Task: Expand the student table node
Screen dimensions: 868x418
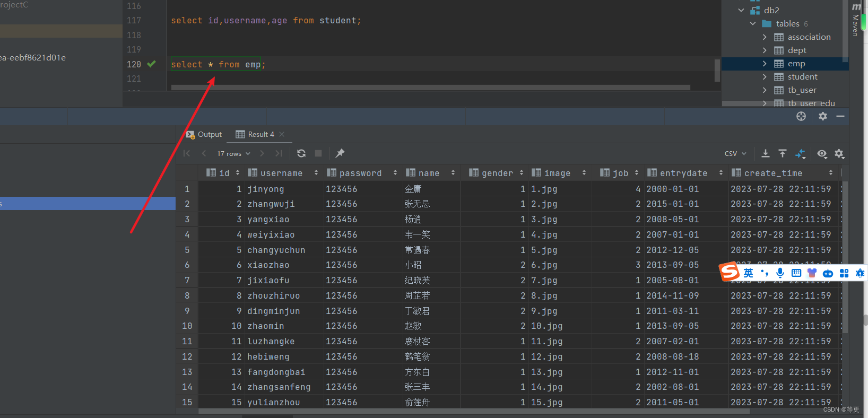Action: pos(765,77)
